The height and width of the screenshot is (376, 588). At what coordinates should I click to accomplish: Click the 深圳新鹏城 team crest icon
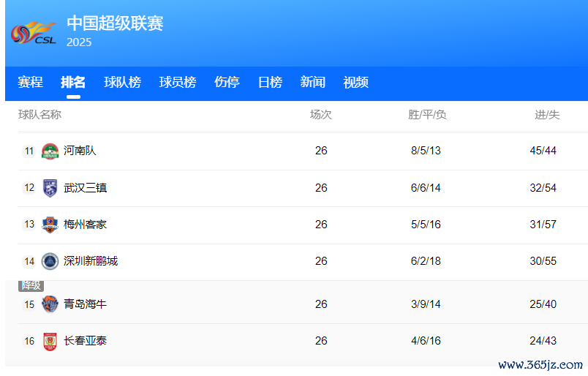[x=50, y=261]
